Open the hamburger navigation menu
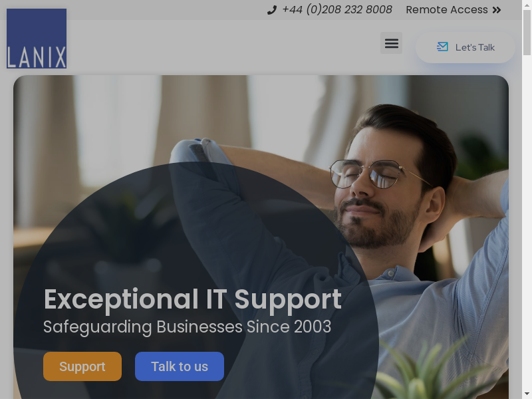The width and height of the screenshot is (532, 399). tap(391, 43)
